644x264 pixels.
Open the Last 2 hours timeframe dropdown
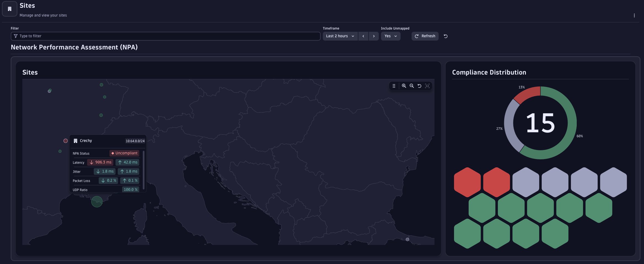pos(340,36)
